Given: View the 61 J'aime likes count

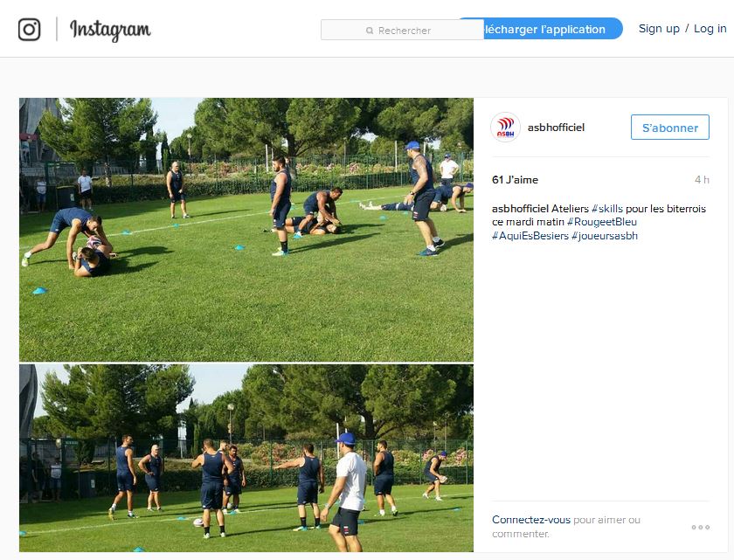Looking at the screenshot, I should point(515,180).
